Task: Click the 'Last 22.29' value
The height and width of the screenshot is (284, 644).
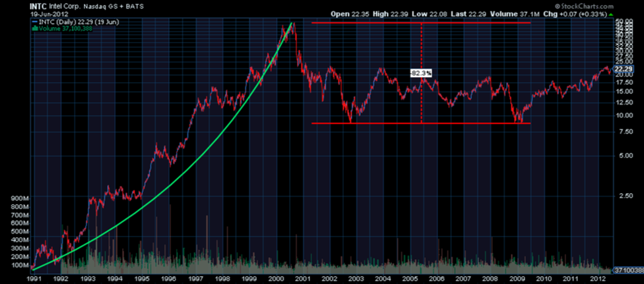Action: coord(469,14)
